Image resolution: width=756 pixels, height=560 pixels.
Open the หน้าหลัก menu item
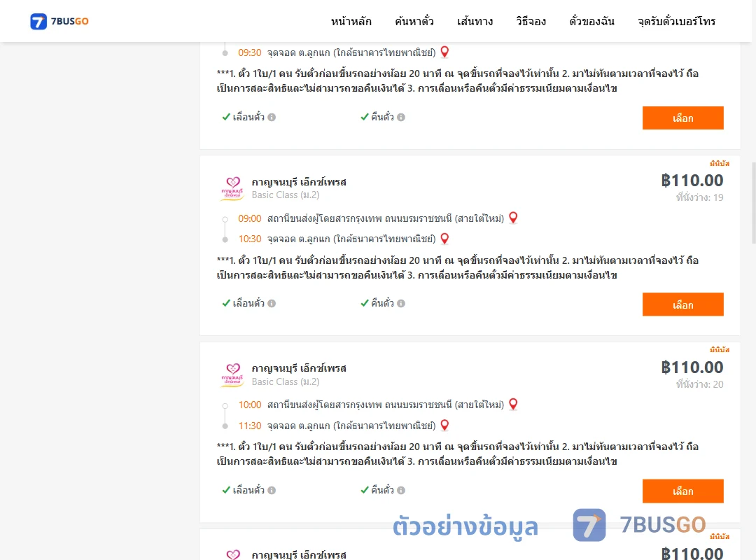[351, 21]
